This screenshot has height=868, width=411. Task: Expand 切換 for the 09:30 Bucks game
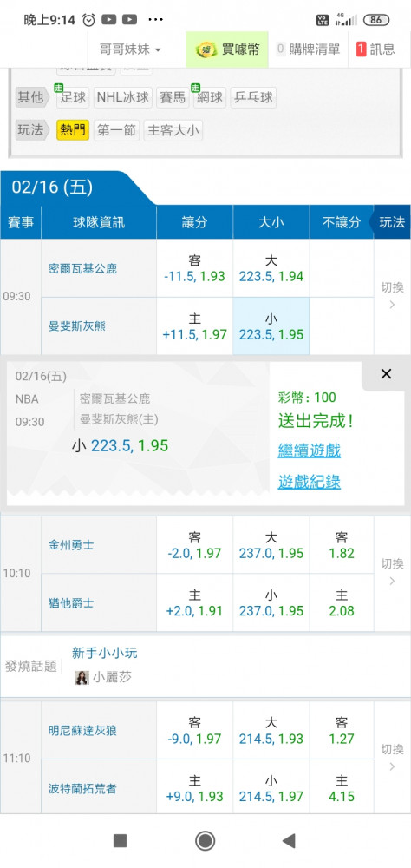pyautogui.click(x=392, y=296)
